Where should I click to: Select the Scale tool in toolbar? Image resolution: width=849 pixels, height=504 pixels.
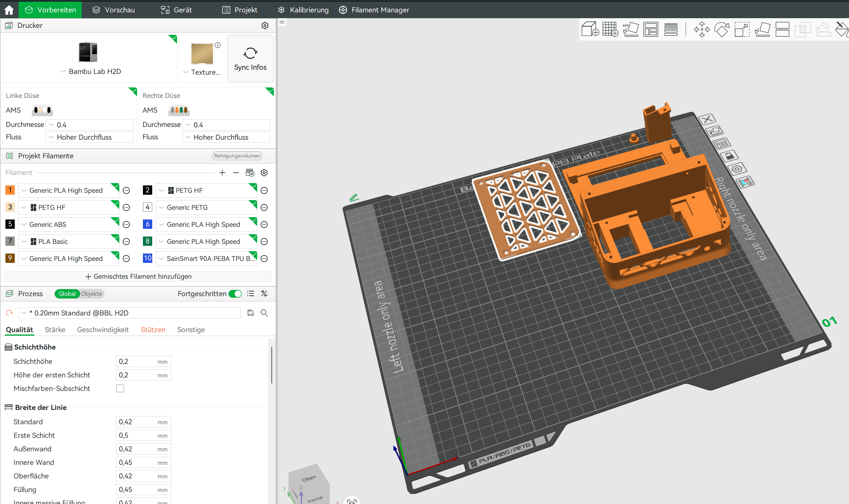742,29
